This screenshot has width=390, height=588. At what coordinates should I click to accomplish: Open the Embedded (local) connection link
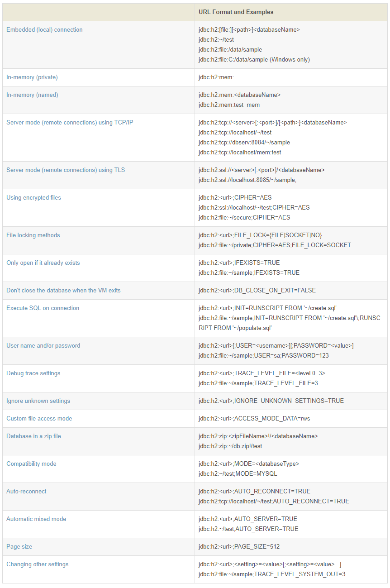[x=44, y=30]
